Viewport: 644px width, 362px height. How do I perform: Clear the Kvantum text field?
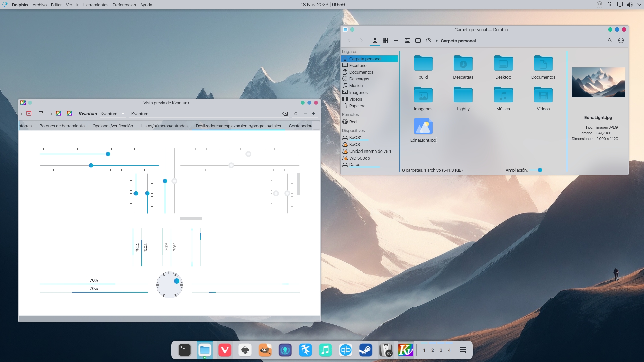(285, 114)
